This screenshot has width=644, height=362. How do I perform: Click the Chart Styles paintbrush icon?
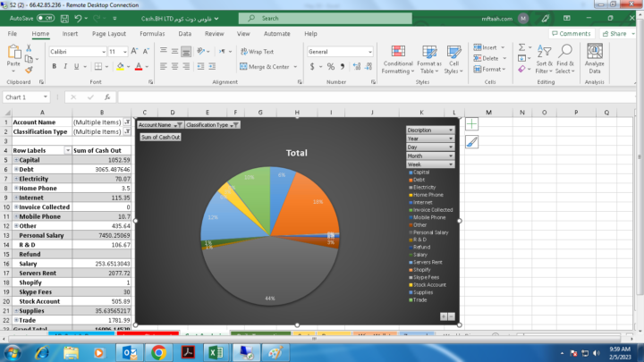(x=472, y=141)
